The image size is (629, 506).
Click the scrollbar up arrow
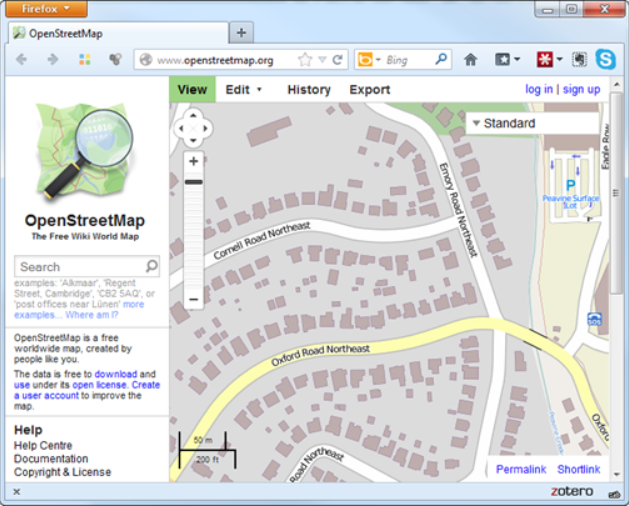click(x=616, y=84)
